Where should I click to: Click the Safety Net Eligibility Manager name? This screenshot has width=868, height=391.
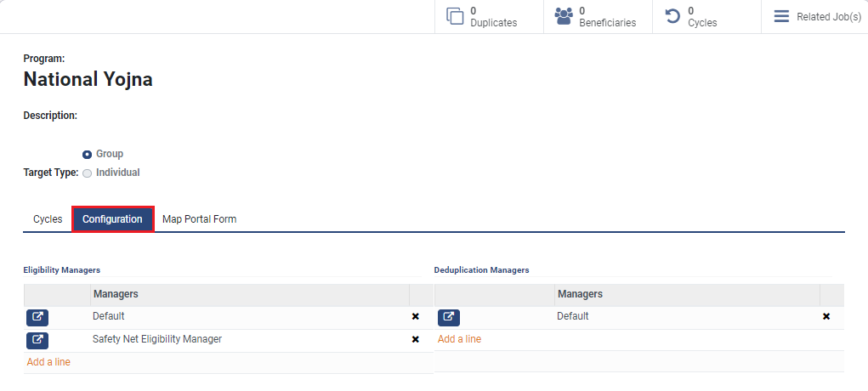coord(157,339)
